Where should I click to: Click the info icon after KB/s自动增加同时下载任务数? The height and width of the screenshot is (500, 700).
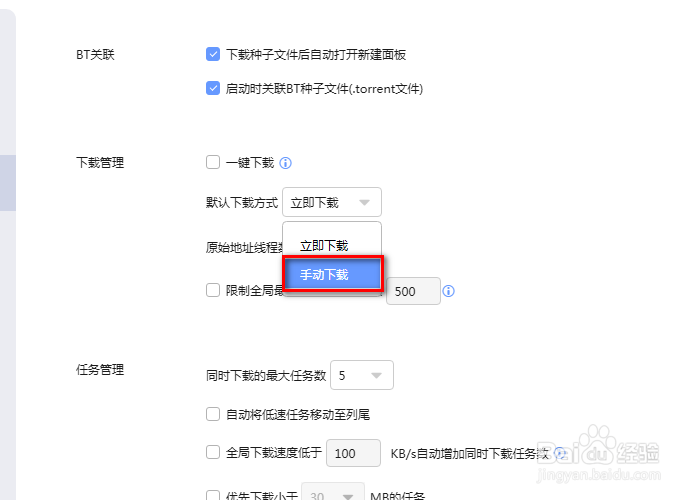point(560,454)
